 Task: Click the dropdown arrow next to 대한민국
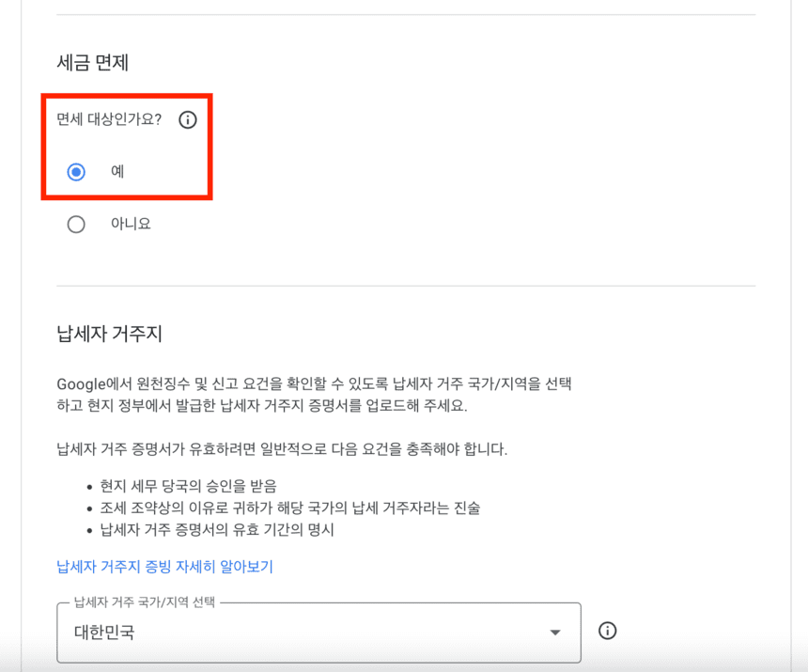(x=555, y=632)
